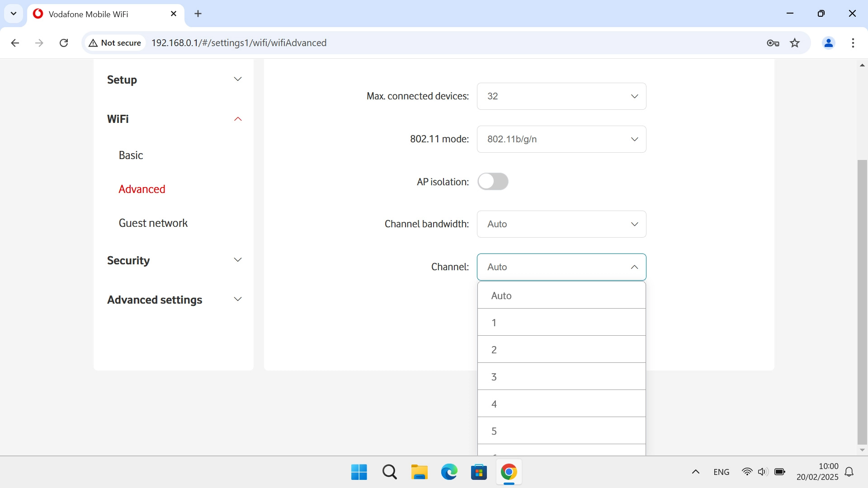868x488 pixels.
Task: Go to Basic WiFi settings
Action: click(131, 155)
